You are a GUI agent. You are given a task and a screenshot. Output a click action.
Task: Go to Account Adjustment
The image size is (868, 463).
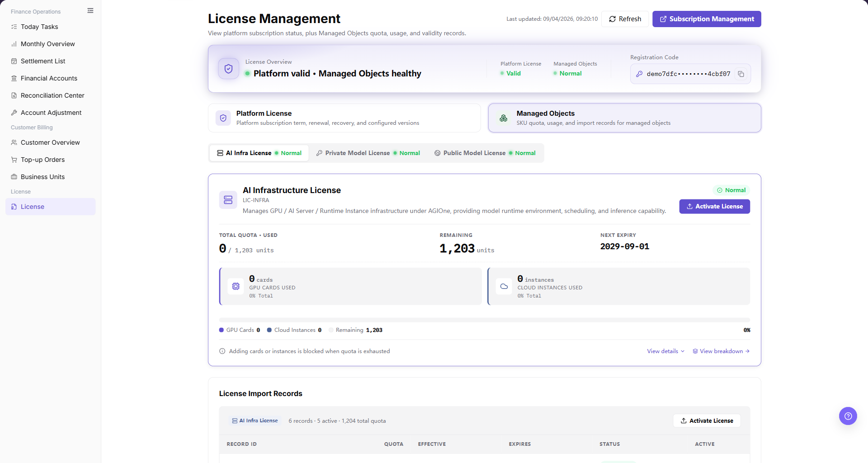(51, 113)
